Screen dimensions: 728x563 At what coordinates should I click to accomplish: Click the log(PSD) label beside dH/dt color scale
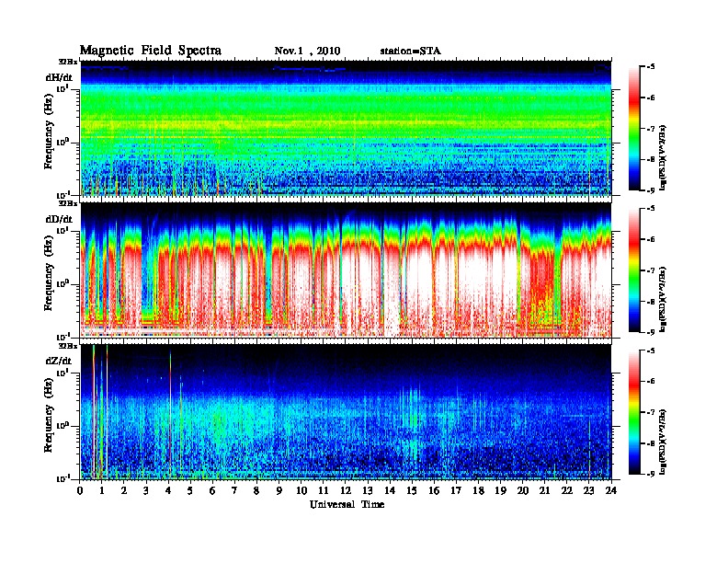coord(664,156)
